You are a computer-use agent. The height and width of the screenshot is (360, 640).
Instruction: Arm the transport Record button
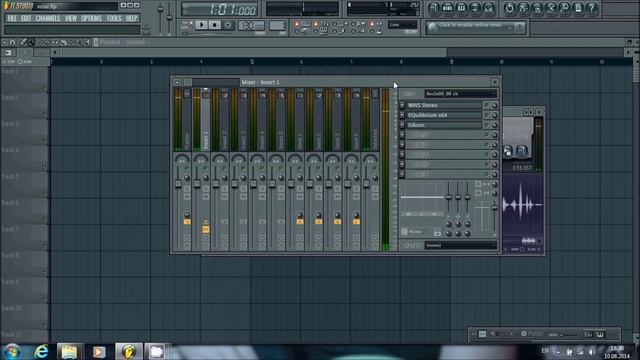tap(228, 25)
